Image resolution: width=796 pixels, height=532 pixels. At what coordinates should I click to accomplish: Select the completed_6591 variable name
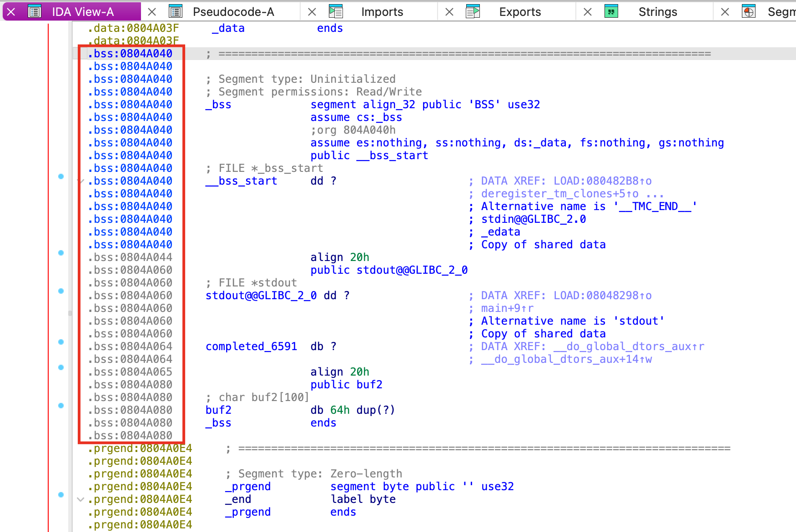click(252, 346)
